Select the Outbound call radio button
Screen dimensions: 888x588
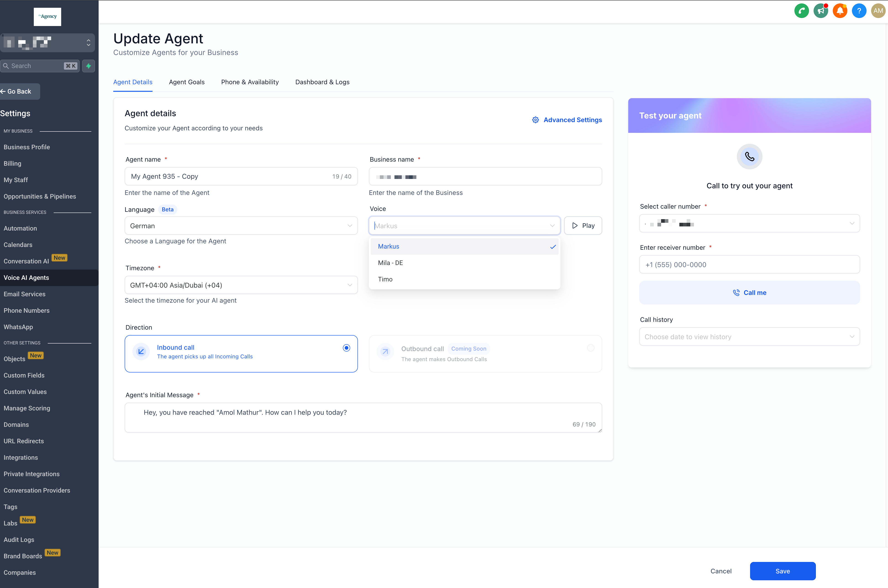click(x=591, y=348)
